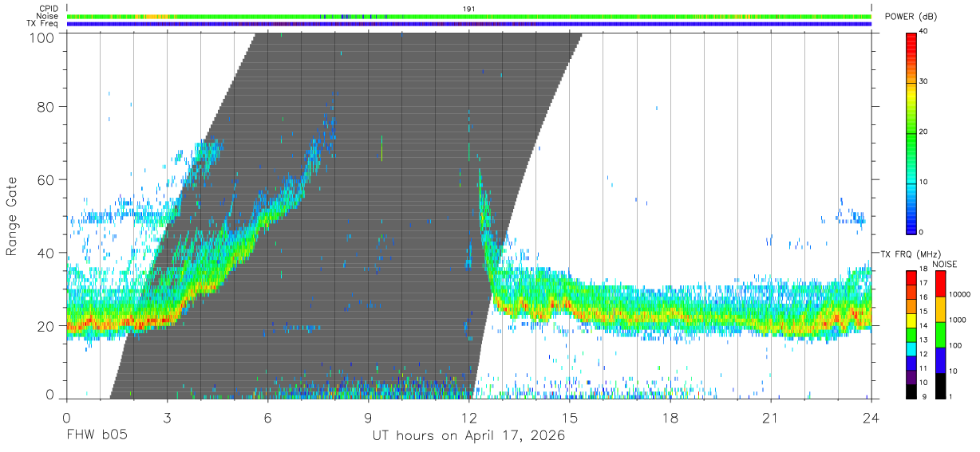Screen dimensions: 980x452
Task: Click the '100' tick on the Range Gate axis
Action: (x=41, y=37)
